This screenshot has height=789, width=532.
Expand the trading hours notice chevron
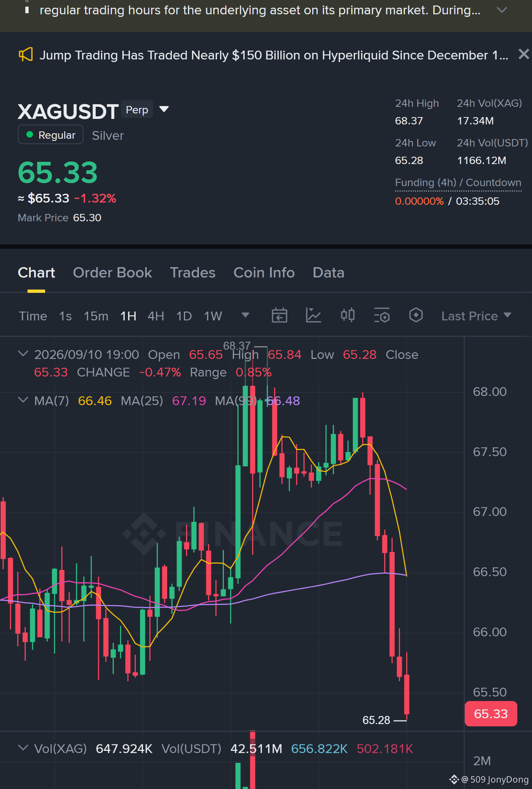click(x=502, y=10)
